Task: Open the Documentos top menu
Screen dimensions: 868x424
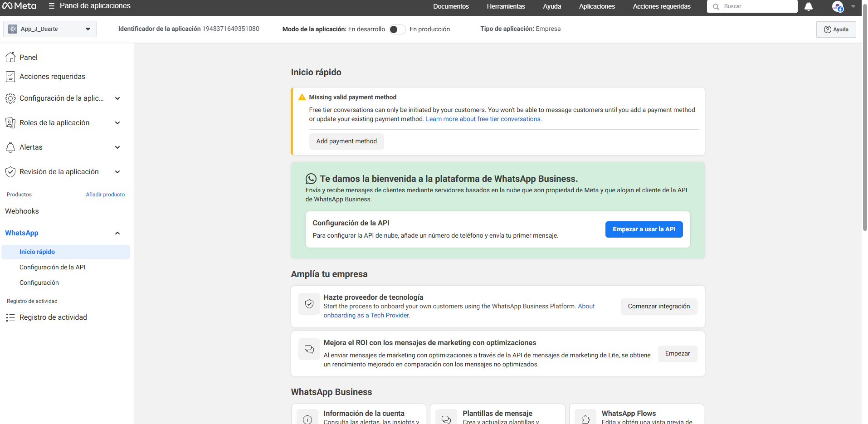Action: (451, 6)
